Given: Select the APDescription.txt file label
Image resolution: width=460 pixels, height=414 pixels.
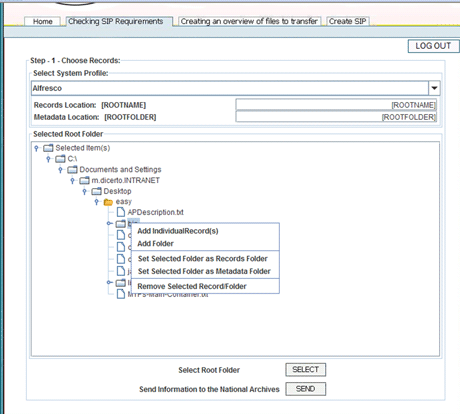Looking at the screenshot, I should (156, 212).
